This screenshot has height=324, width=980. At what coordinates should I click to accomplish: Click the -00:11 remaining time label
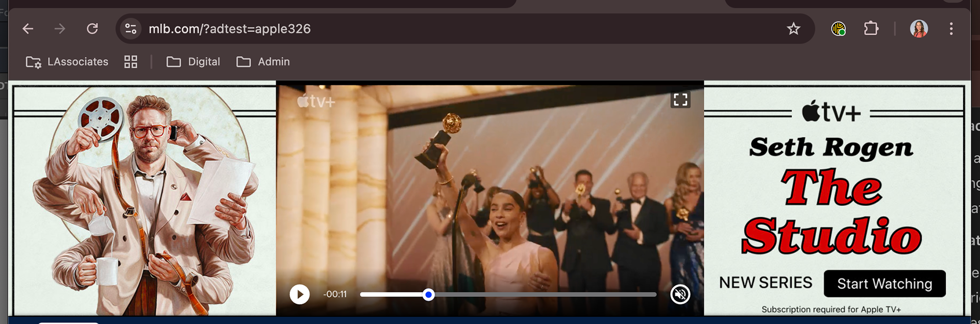[335, 294]
